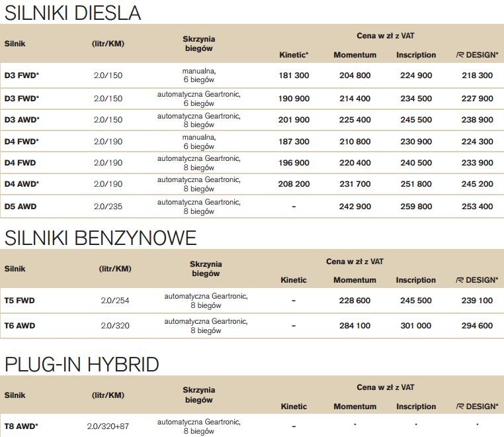Select the 259 800 Inscription price
Screen dimensions: 504x437
tap(416, 207)
